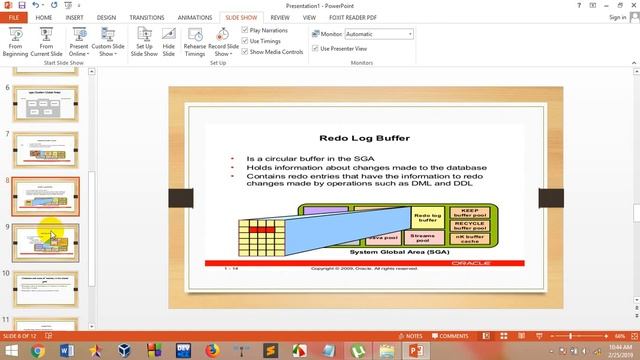Toggle Show Media Controls checkbox
Image resolution: width=640 pixels, height=360 pixels.
(x=245, y=52)
